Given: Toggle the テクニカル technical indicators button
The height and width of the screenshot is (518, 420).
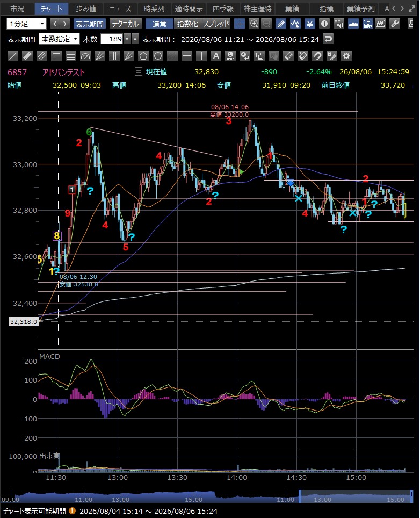Looking at the screenshot, I should click(125, 24).
